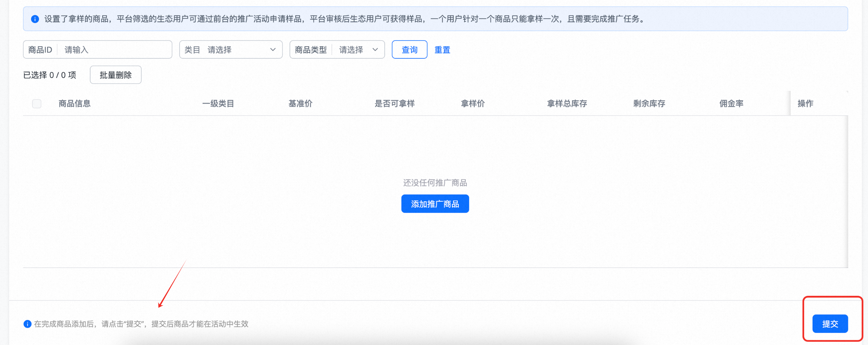Click the 剩余库存 column header
This screenshot has width=868, height=345.
point(649,103)
